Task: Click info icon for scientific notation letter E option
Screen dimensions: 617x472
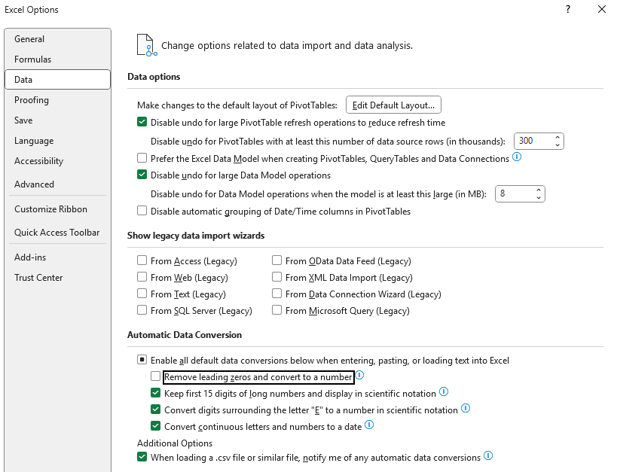Action: (466, 408)
